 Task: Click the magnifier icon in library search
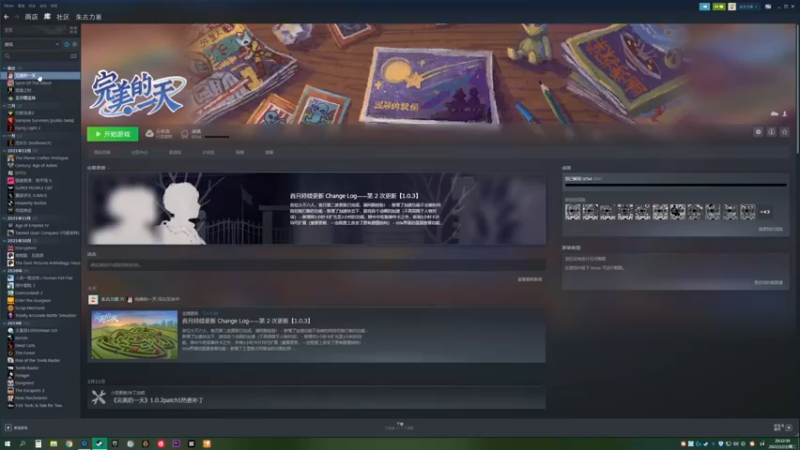point(7,56)
